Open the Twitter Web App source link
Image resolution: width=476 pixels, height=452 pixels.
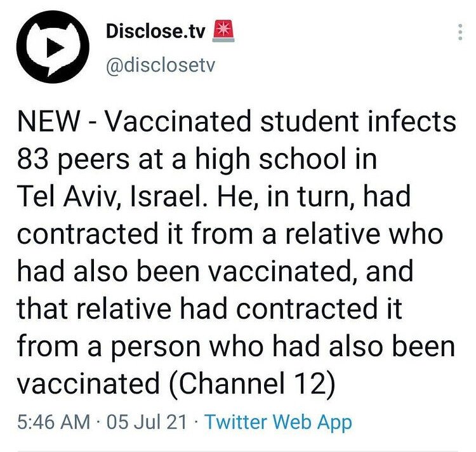click(279, 421)
